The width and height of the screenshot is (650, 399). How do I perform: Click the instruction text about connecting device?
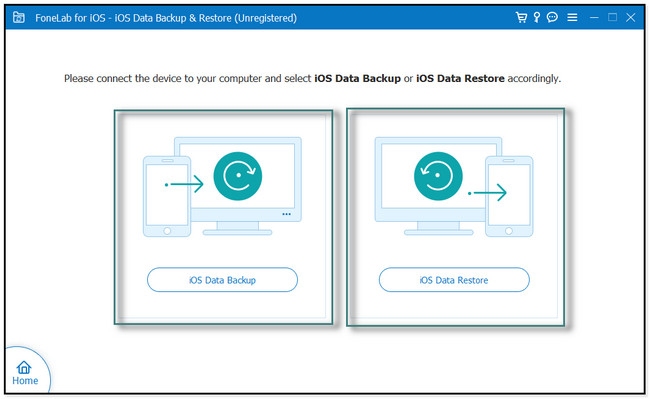click(x=312, y=78)
